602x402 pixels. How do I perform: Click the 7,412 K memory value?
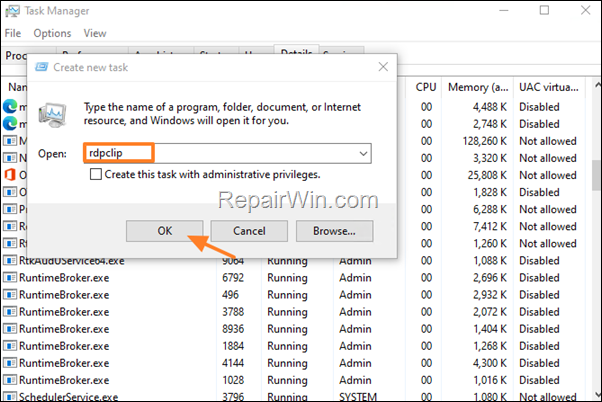pos(490,227)
